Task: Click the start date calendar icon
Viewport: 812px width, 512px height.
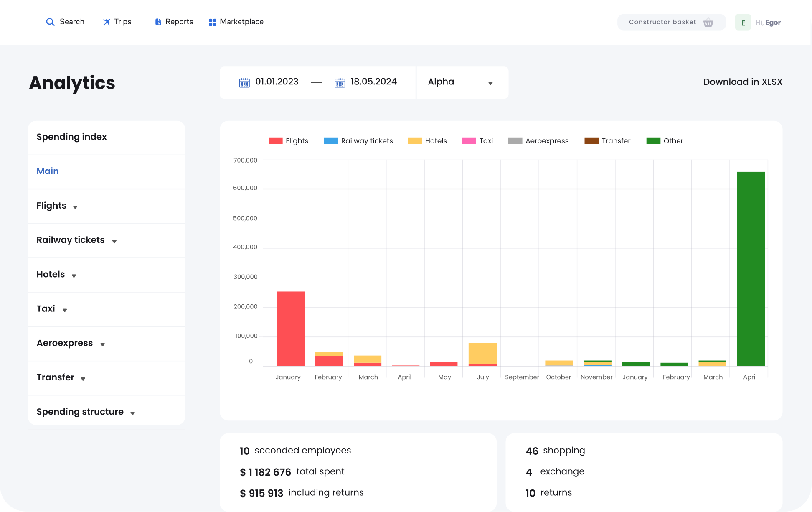Action: [x=244, y=82]
